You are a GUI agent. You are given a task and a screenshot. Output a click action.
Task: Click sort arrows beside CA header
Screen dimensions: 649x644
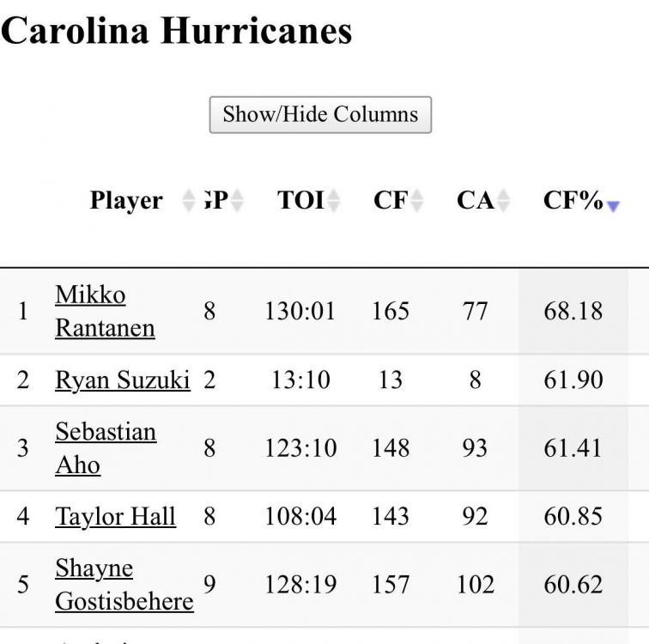pos(504,201)
